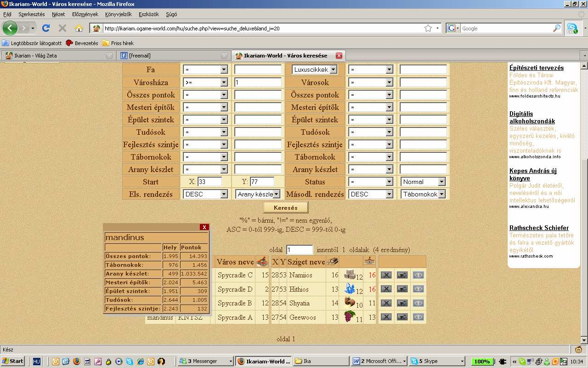Screen dimensions: 588x368
Task: Click the town building icon next to Város neve
Action: pos(262,261)
